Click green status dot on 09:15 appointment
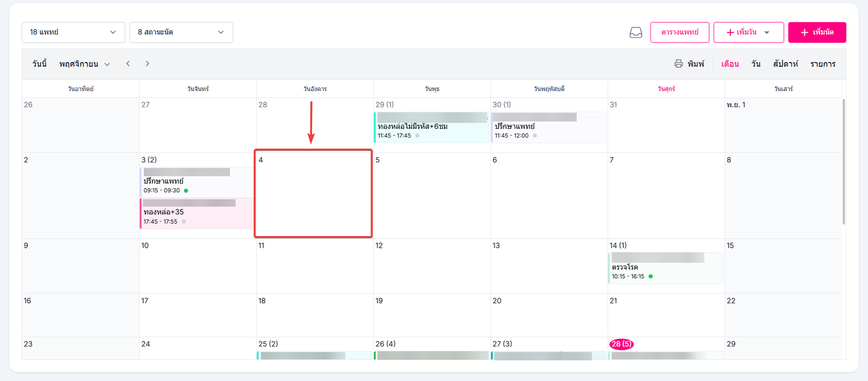 (x=186, y=190)
